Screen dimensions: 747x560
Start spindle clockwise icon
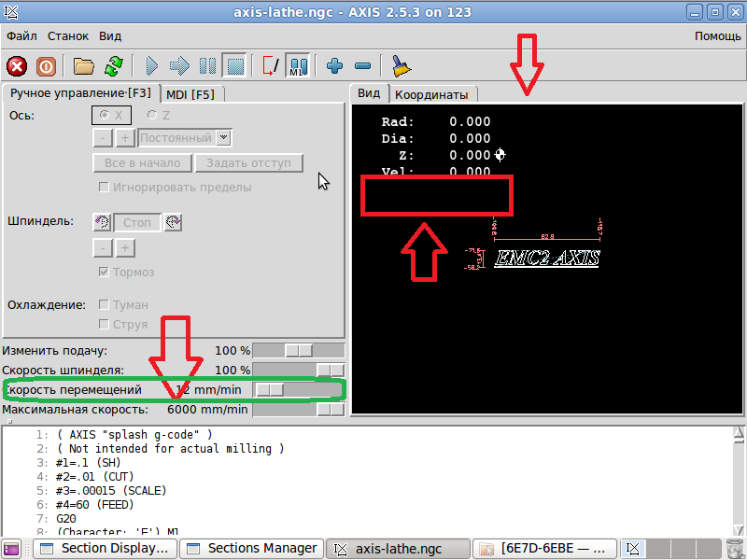tap(173, 222)
